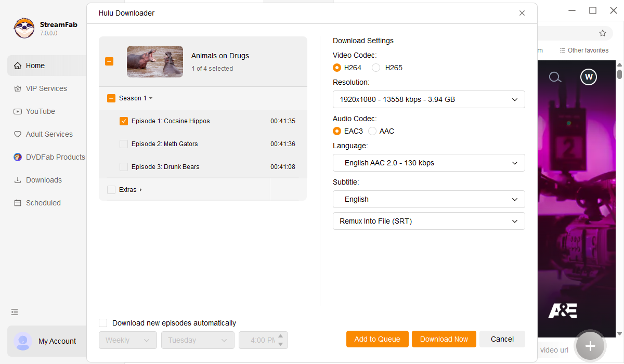624x364 pixels.
Task: Click the Download Now button
Action: click(x=444, y=339)
